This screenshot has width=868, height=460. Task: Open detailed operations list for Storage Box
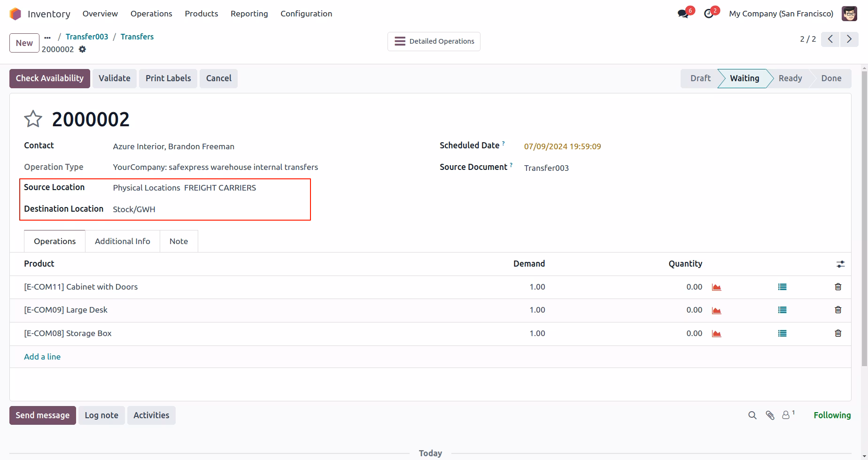pyautogui.click(x=782, y=333)
